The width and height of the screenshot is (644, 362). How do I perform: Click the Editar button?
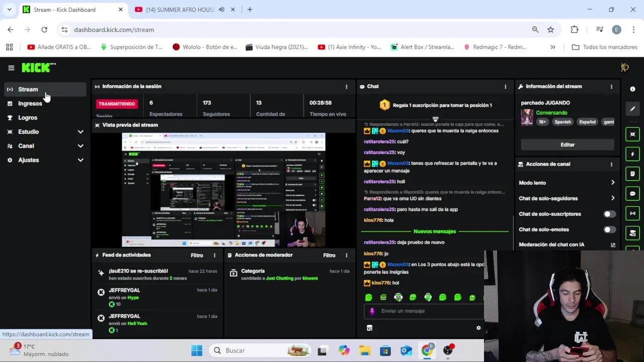pyautogui.click(x=568, y=145)
